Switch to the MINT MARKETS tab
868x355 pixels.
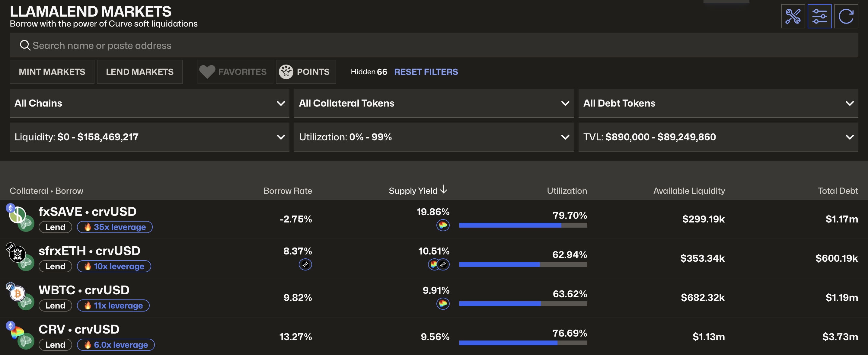(x=52, y=72)
